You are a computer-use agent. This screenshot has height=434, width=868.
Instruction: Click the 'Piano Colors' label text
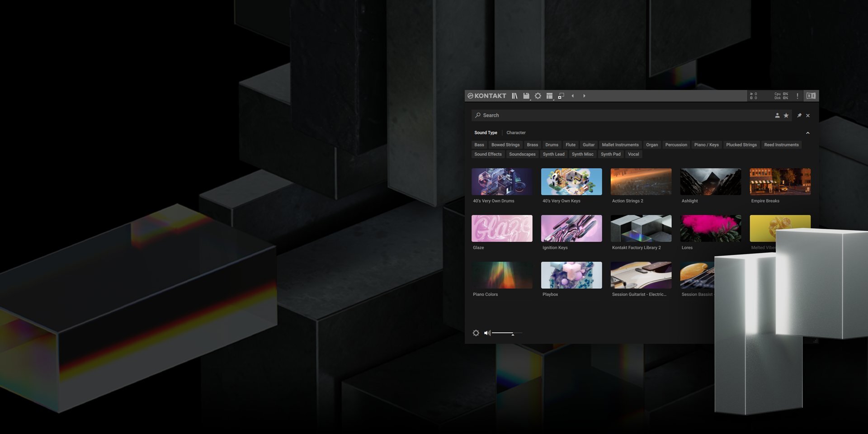coord(486,294)
